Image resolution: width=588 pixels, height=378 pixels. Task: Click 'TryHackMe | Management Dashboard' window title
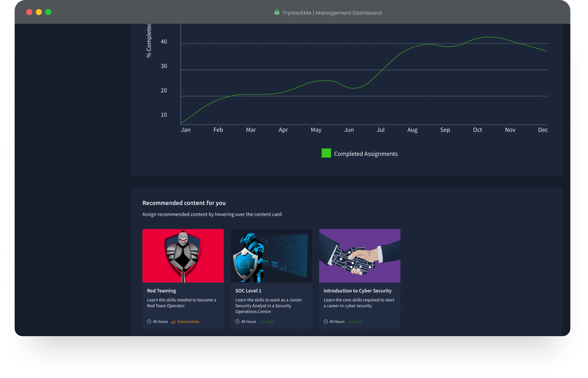pyautogui.click(x=332, y=13)
